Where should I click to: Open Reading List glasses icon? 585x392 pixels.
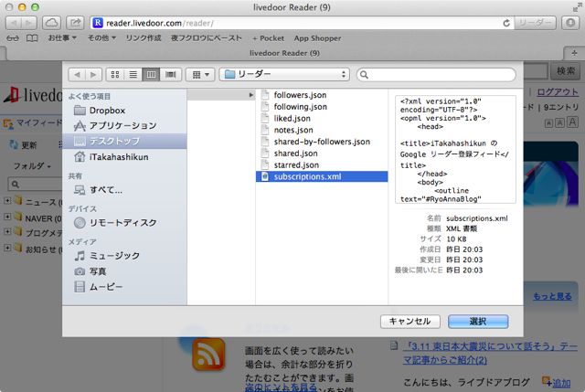12,38
